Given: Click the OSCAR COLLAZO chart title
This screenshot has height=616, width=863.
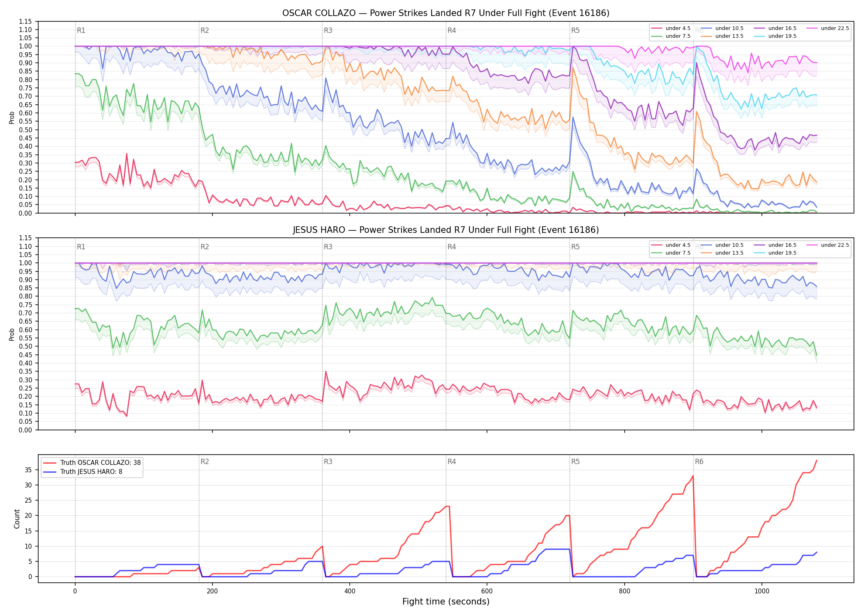Looking at the screenshot, I should [x=446, y=13].
